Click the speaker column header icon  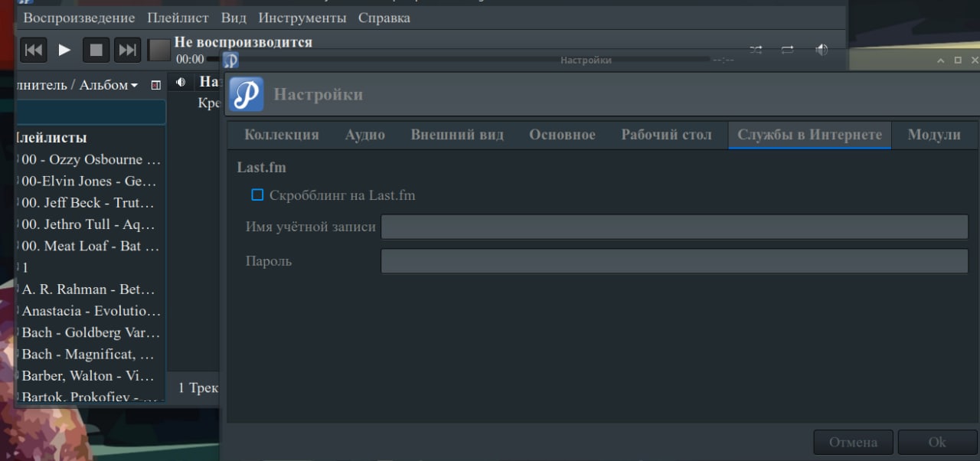(181, 82)
